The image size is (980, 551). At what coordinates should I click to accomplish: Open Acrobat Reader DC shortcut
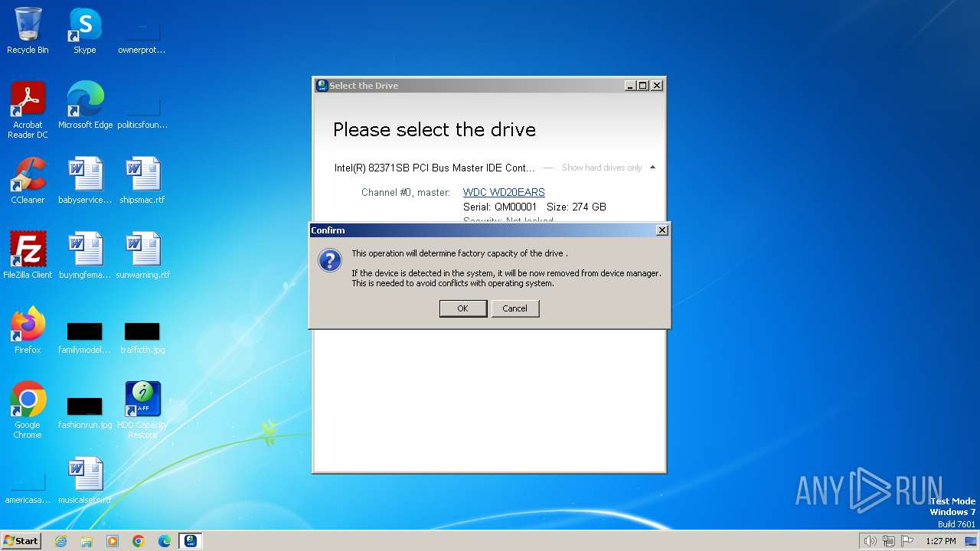tap(28, 110)
